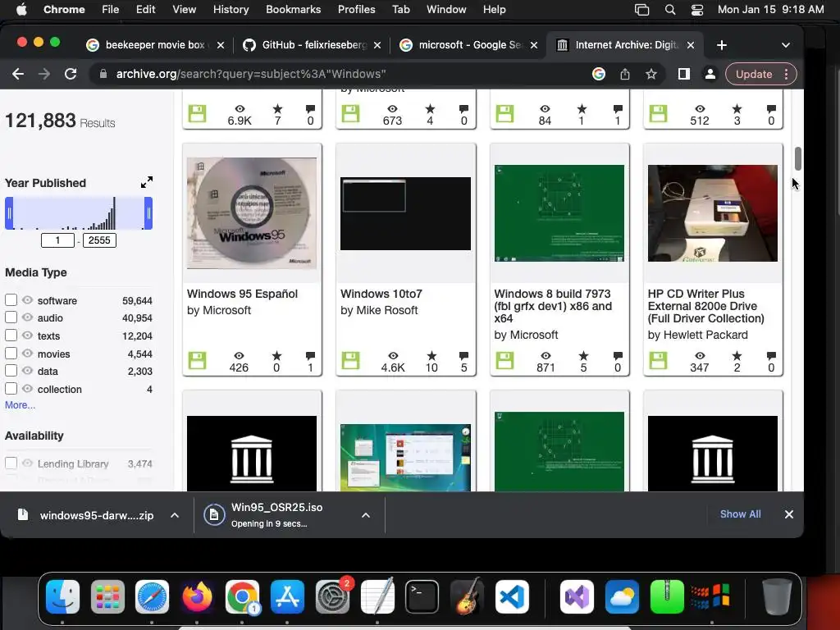Open App Store from the dock
Viewport: 840px width, 630px height.
287,596
